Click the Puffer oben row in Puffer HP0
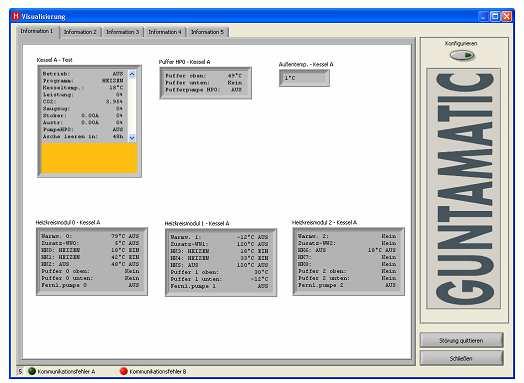This screenshot has height=383, width=524. 204,76
